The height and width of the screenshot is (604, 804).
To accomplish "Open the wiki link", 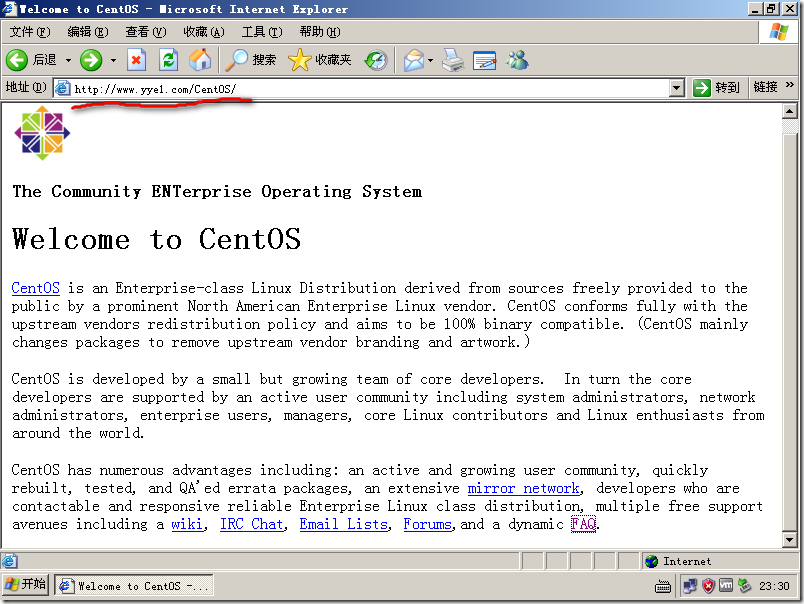I will [187, 524].
